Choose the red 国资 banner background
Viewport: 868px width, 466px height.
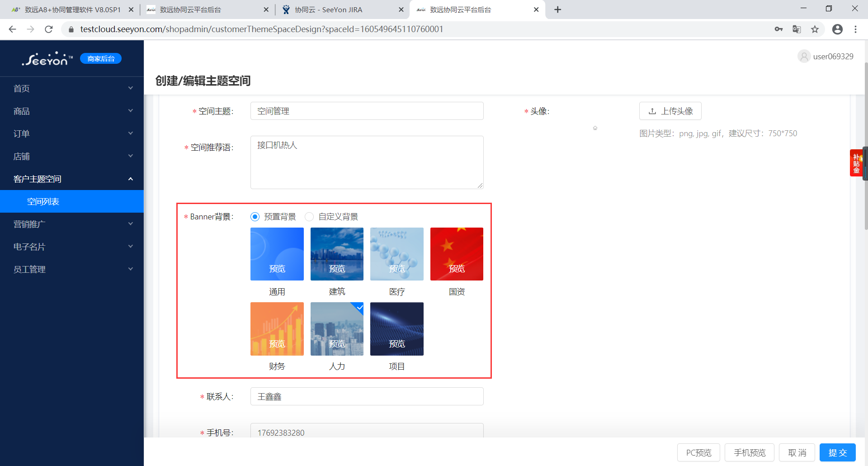pos(457,254)
